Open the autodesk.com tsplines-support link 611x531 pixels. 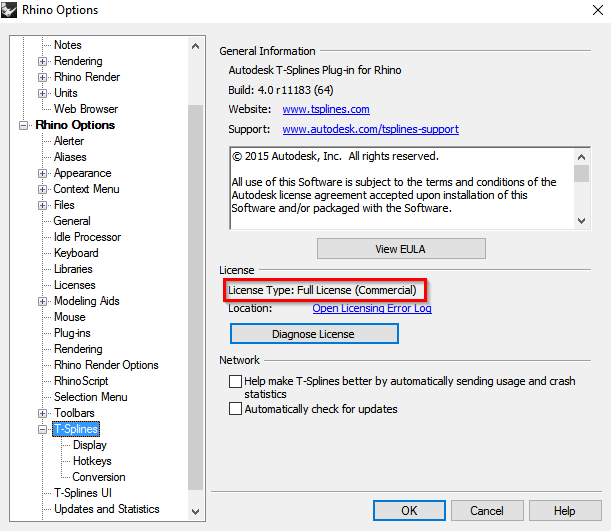[x=371, y=129]
